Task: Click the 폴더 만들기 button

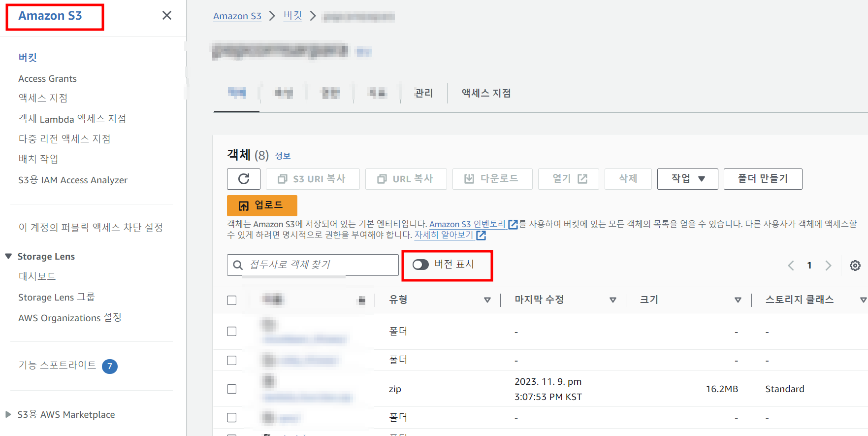Action: tap(763, 179)
